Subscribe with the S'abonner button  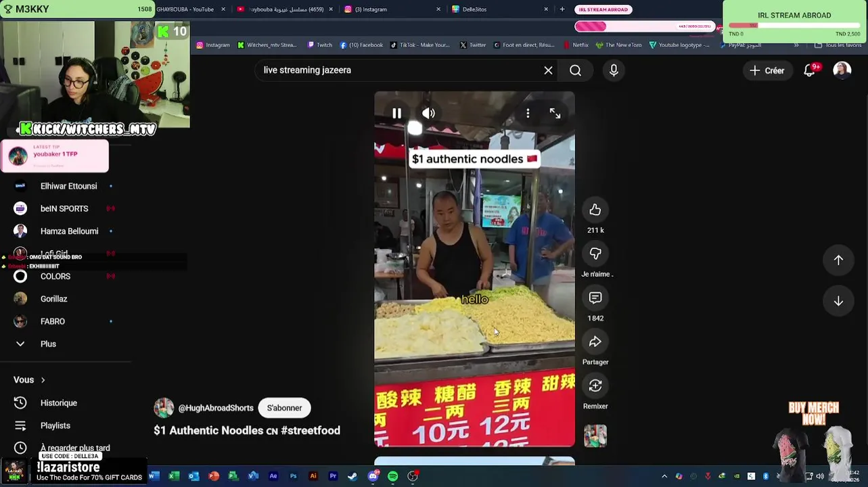point(284,408)
